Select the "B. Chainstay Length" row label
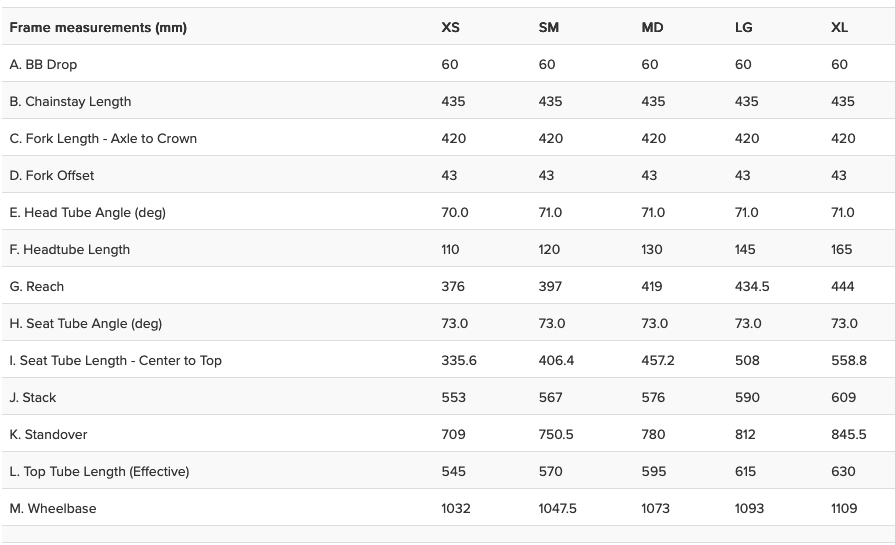This screenshot has height=545, width=895. (70, 102)
